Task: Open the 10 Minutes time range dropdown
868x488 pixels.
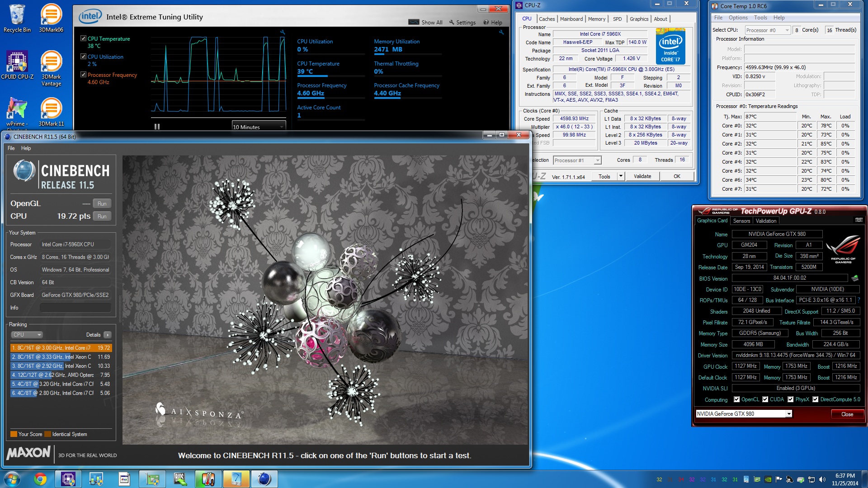Action: coord(259,127)
